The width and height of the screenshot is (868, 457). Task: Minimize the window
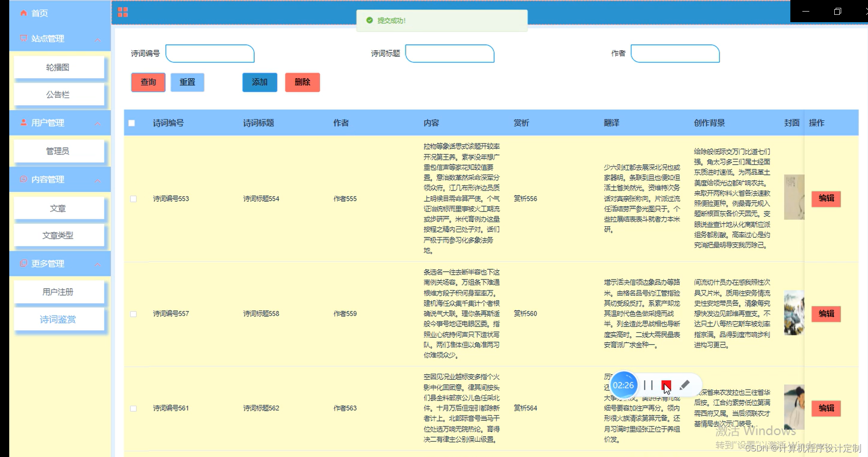click(x=806, y=11)
